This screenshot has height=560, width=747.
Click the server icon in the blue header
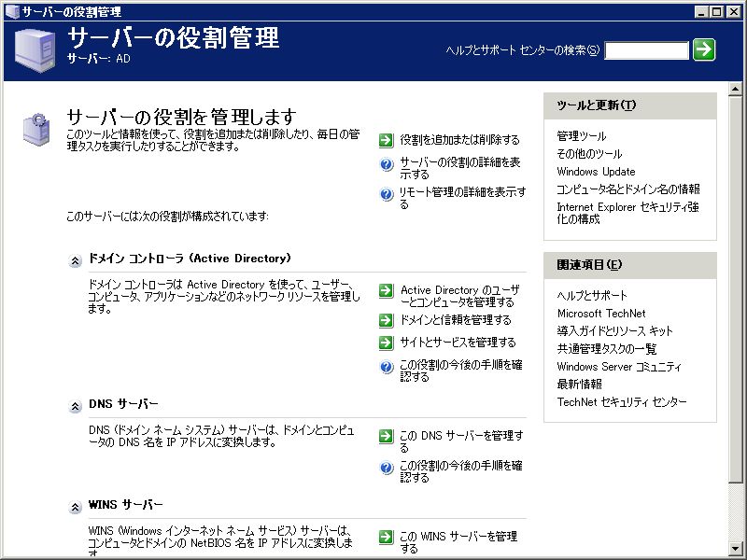tap(35, 50)
